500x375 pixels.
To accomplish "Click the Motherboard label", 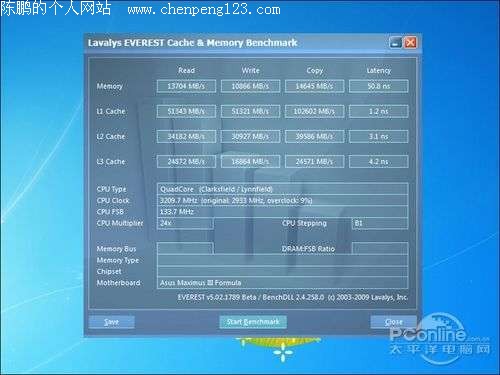I will point(118,283).
